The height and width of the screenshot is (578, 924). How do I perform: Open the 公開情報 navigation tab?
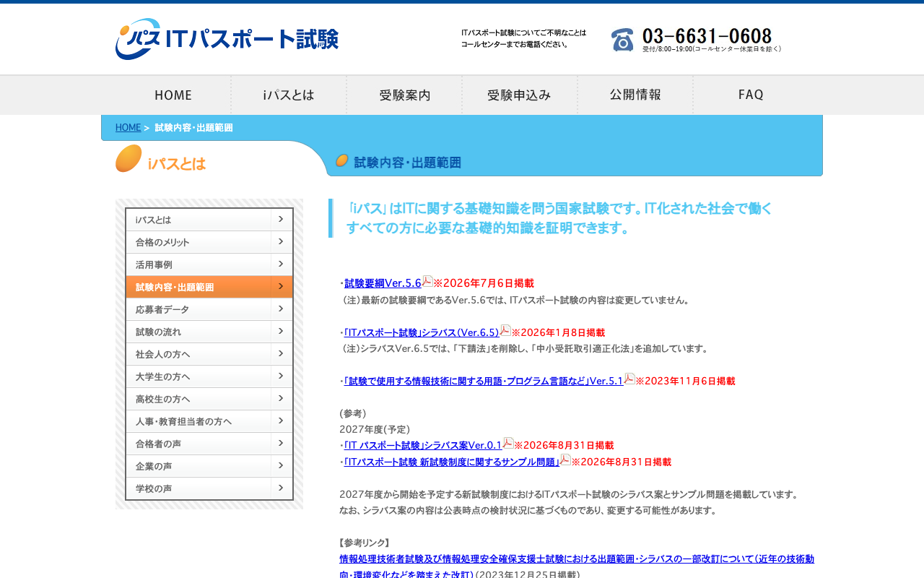pyautogui.click(x=635, y=95)
